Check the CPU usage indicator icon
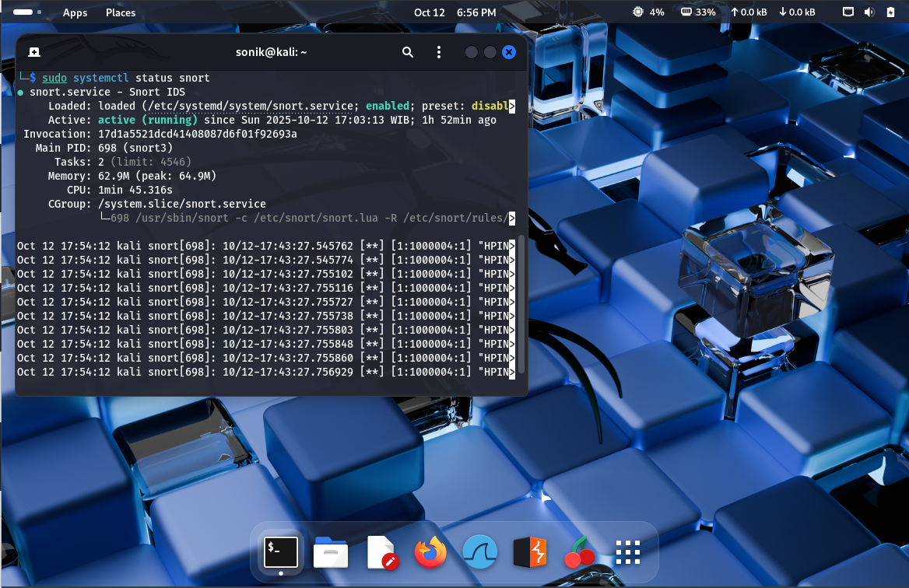This screenshot has height=588, width=909. point(637,12)
